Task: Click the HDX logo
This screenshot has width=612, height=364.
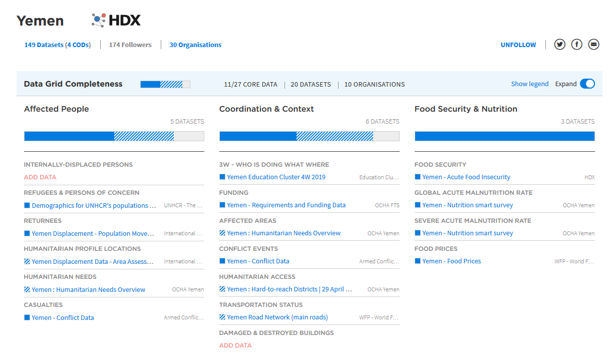Action: (x=116, y=20)
